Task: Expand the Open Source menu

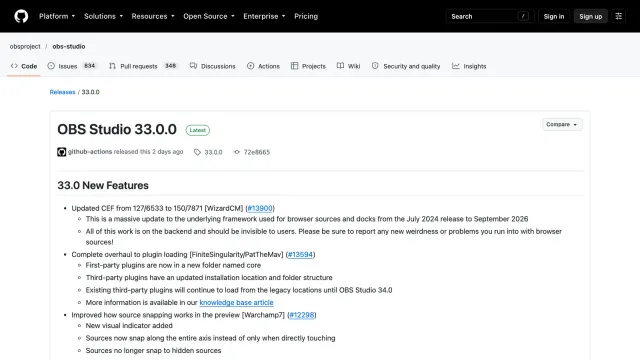Action: (x=209, y=16)
